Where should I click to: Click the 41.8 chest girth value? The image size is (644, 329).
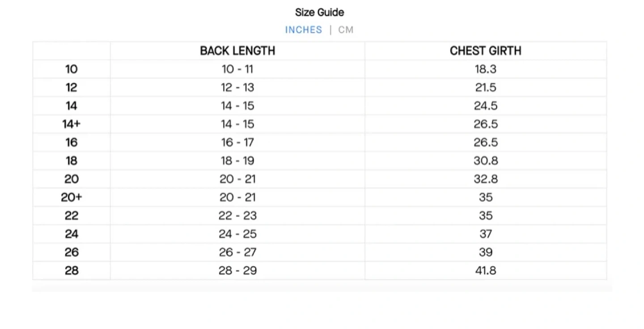point(486,271)
